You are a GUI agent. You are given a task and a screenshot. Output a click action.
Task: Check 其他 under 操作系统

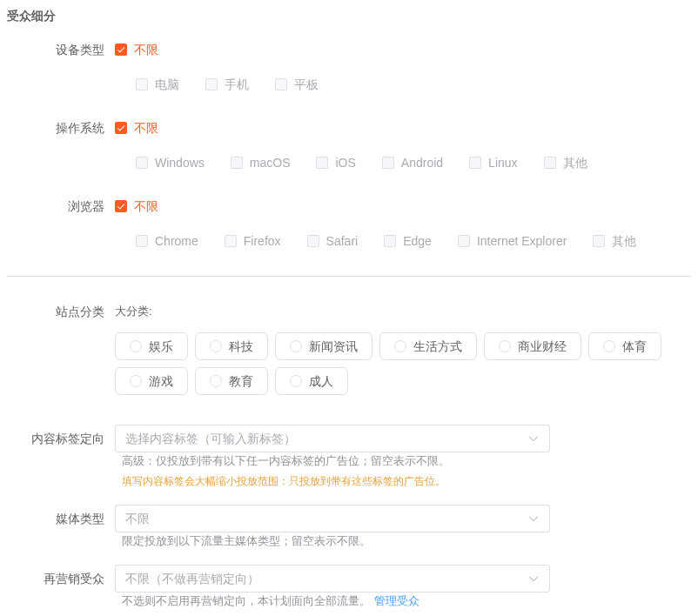pos(550,163)
